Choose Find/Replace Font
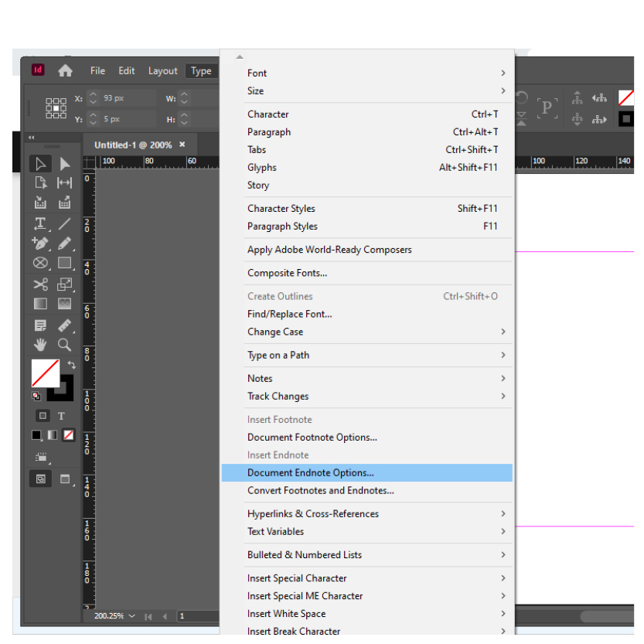 coord(366,314)
